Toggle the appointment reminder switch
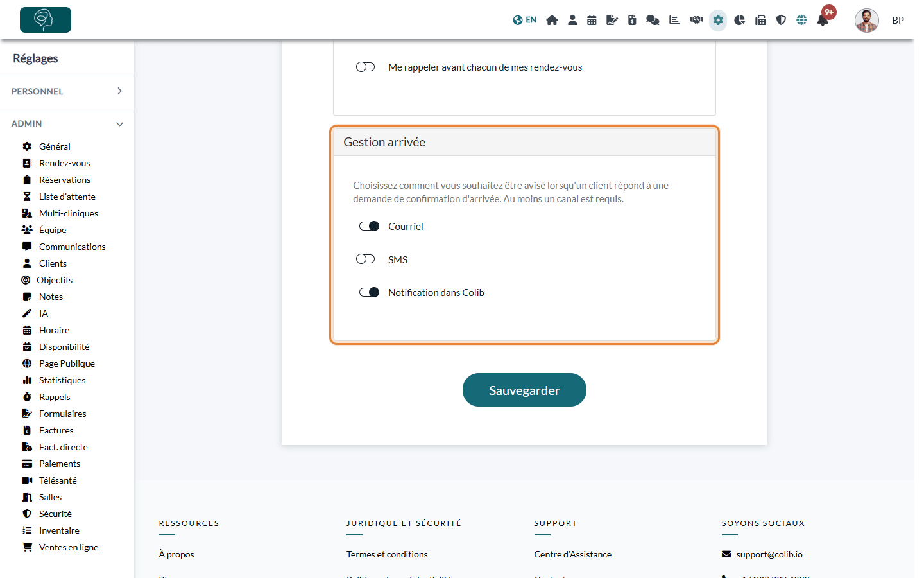The image size is (924, 578). pos(366,67)
